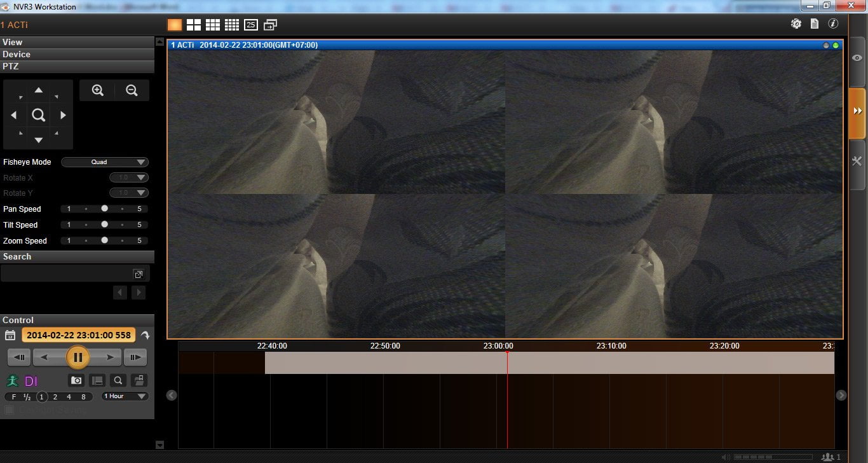Tilt camera up with PTZ arrow
The width and height of the screenshot is (868, 463).
(x=39, y=90)
